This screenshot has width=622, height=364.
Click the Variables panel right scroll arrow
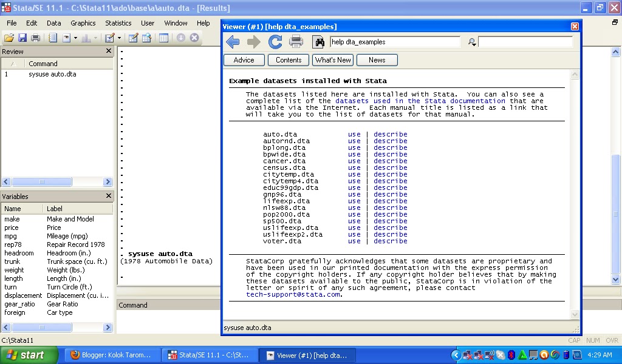(108, 328)
